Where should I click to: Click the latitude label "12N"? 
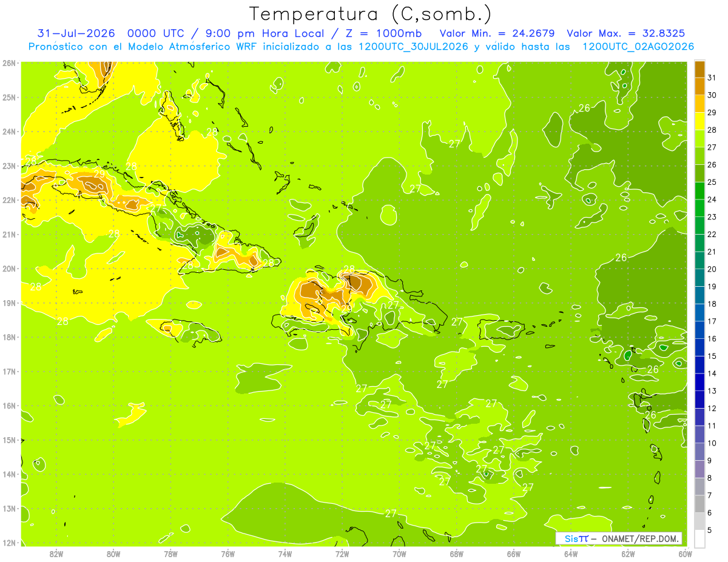[x=9, y=543]
